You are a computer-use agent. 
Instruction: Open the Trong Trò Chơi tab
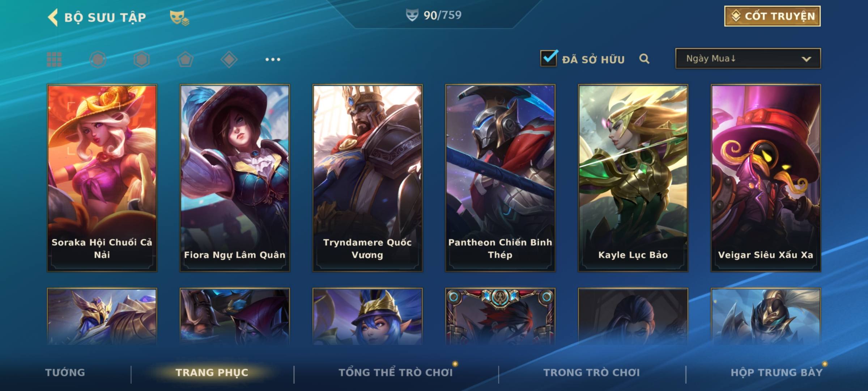(x=591, y=373)
